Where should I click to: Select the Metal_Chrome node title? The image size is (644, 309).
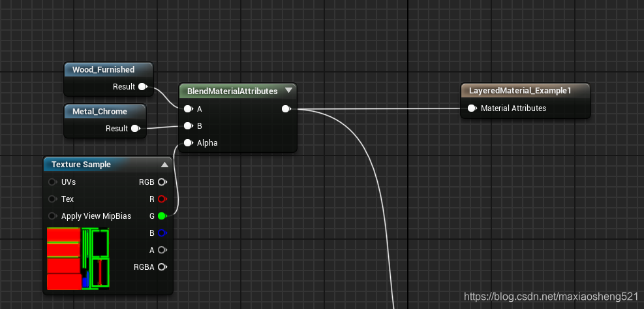pos(100,112)
